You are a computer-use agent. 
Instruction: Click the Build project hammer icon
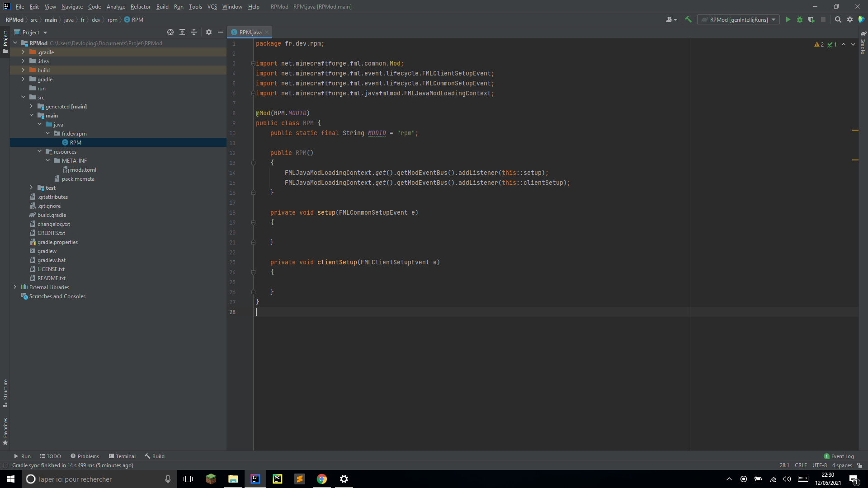[688, 19]
